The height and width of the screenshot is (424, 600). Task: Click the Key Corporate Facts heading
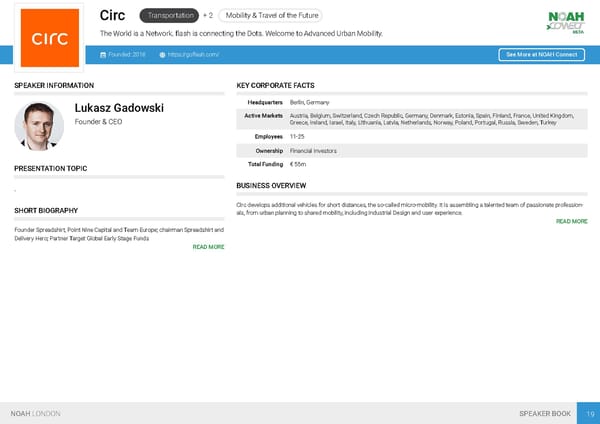pos(275,86)
